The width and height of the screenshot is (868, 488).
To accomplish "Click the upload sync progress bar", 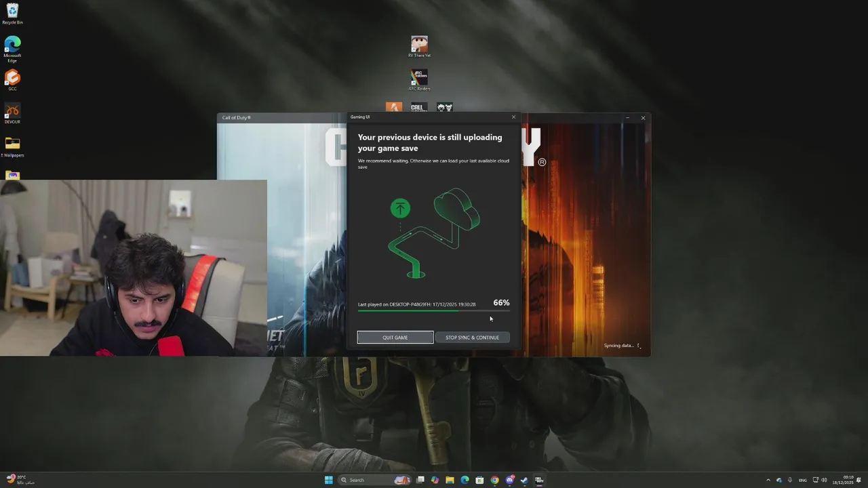I will click(433, 310).
